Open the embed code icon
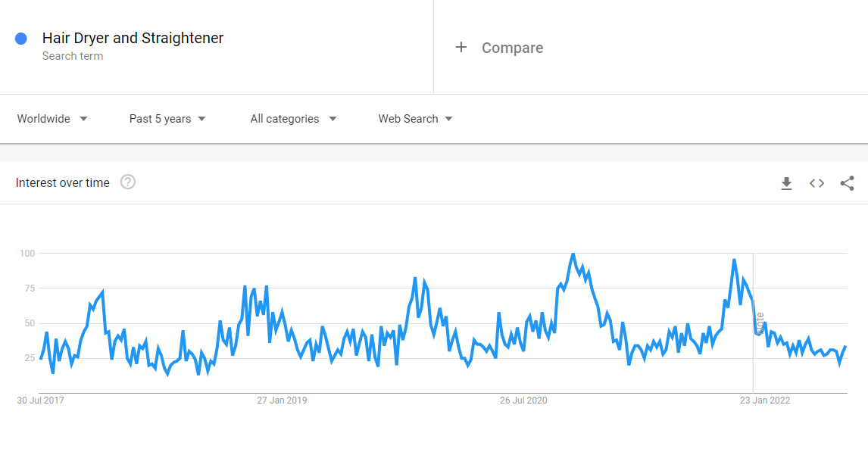Screen dimensions: 868x452 (816, 183)
